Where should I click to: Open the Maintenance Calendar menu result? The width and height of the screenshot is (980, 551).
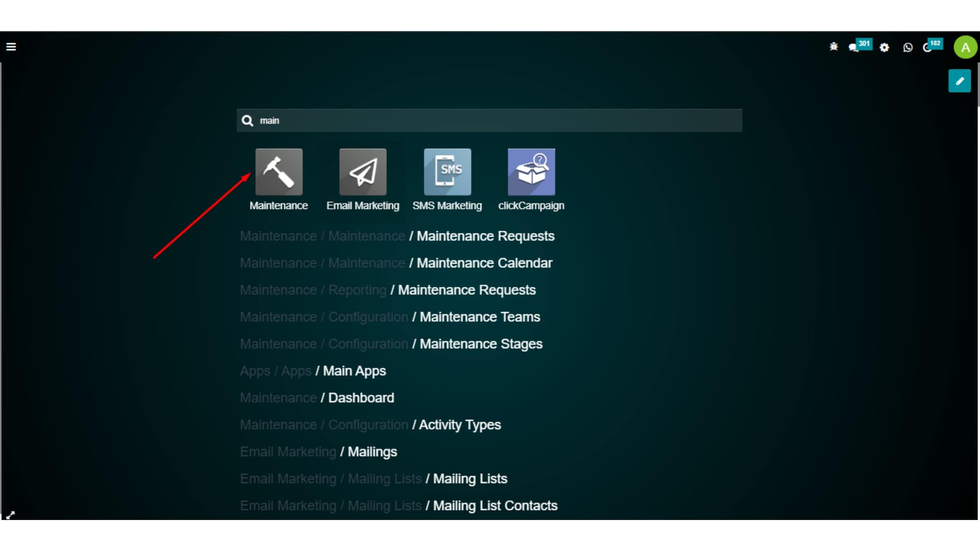point(484,263)
